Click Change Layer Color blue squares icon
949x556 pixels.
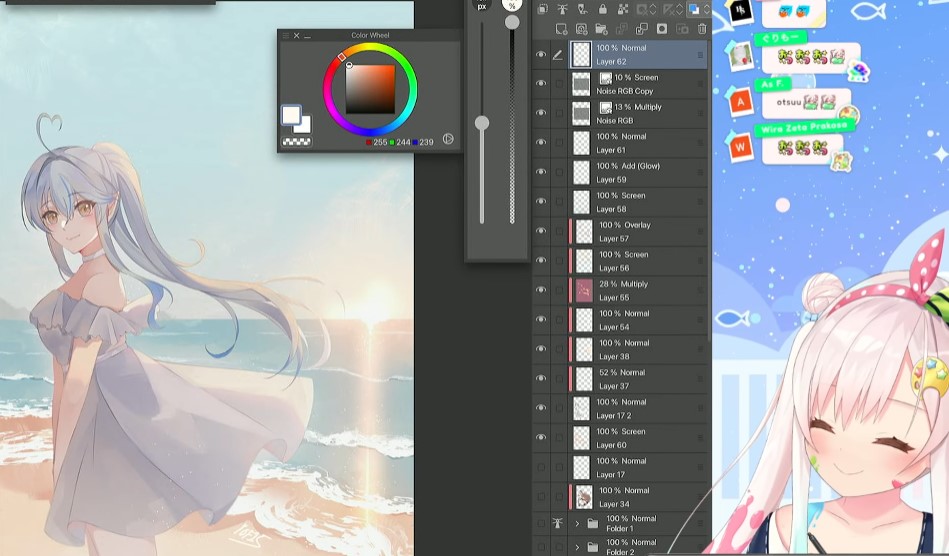(694, 9)
